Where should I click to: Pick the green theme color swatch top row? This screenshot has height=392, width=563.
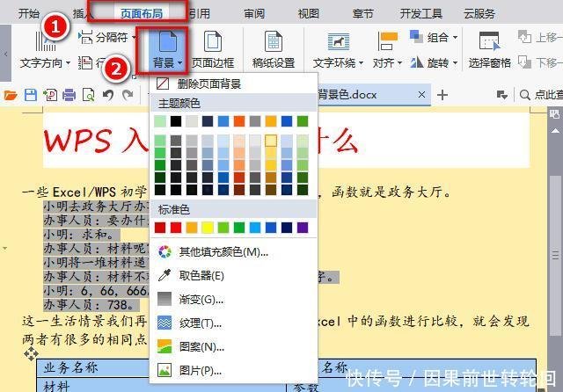(x=303, y=121)
